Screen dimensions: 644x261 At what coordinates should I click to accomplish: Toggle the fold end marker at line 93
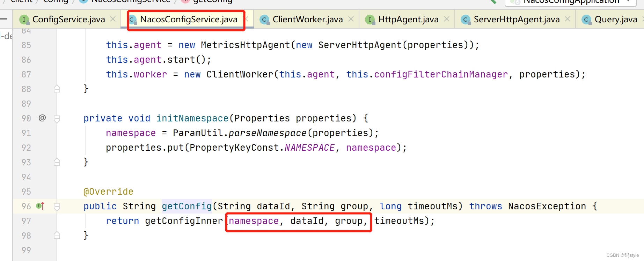(x=57, y=162)
